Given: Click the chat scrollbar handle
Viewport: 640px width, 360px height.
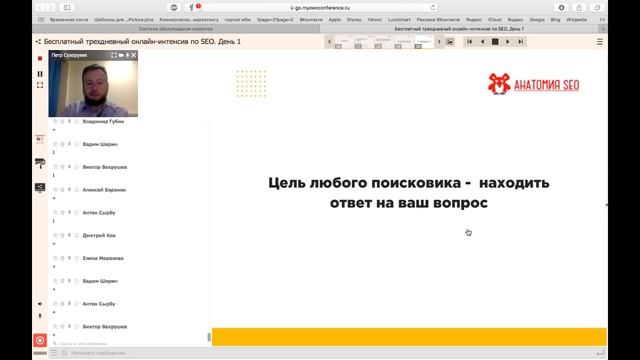Looking at the screenshot, I should pyautogui.click(x=209, y=337).
